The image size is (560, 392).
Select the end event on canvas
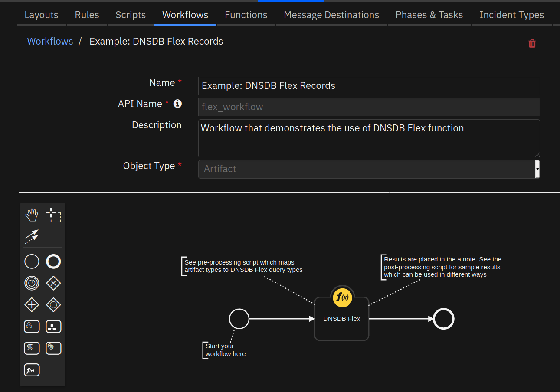click(x=444, y=319)
